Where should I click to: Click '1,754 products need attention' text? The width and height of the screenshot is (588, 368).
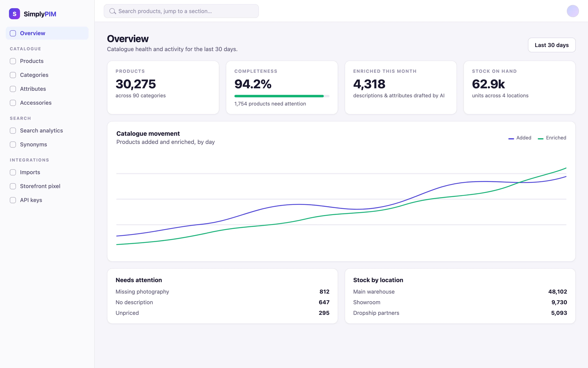[270, 104]
